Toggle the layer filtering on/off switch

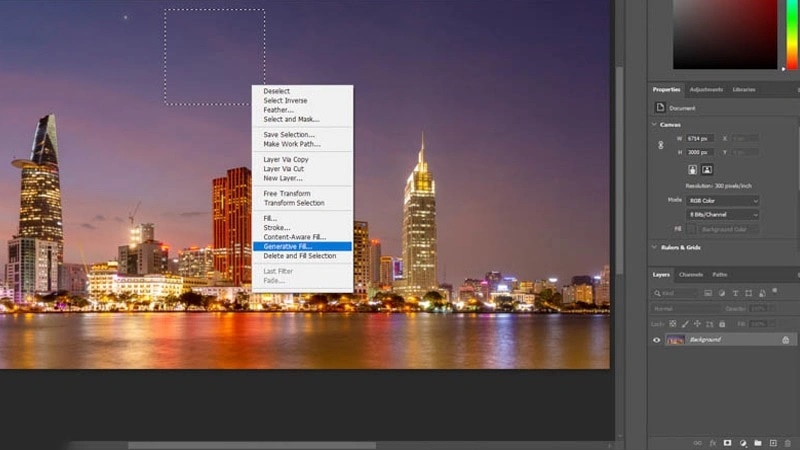(775, 291)
